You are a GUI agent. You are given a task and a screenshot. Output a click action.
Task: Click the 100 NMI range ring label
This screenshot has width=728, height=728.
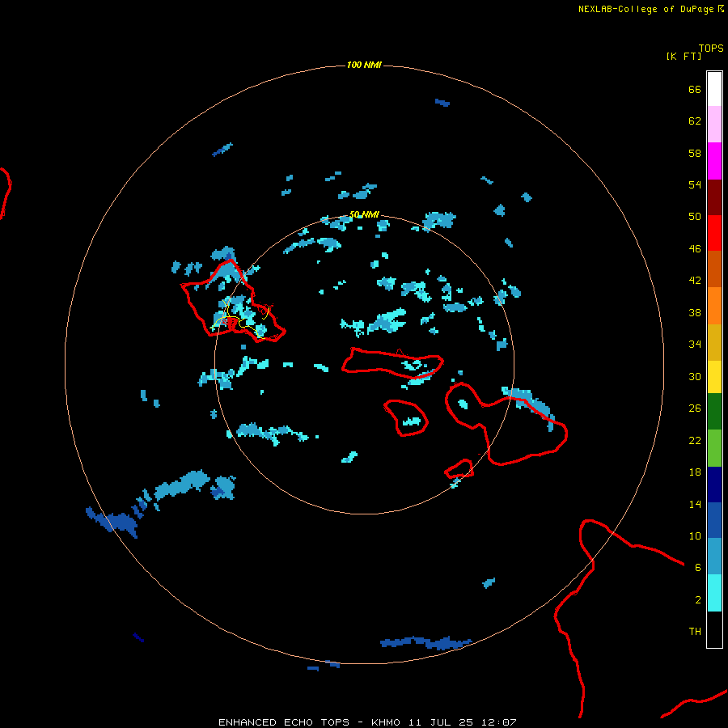tap(364, 65)
